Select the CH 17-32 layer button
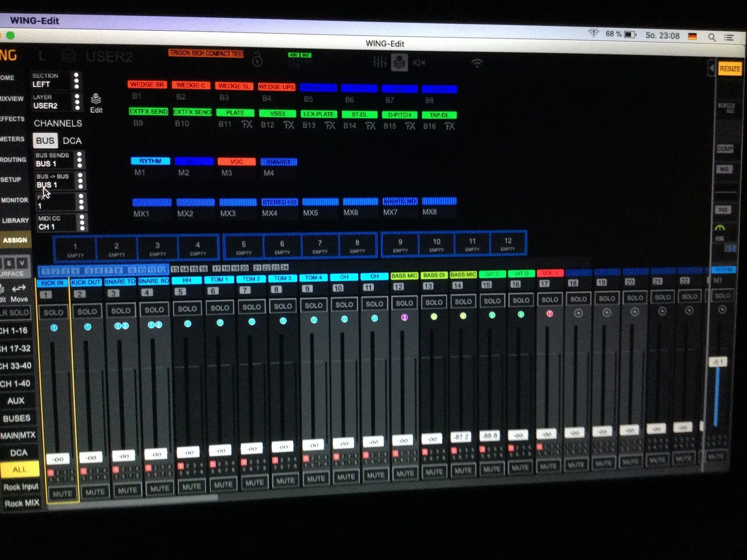This screenshot has height=560, width=747. point(15,348)
